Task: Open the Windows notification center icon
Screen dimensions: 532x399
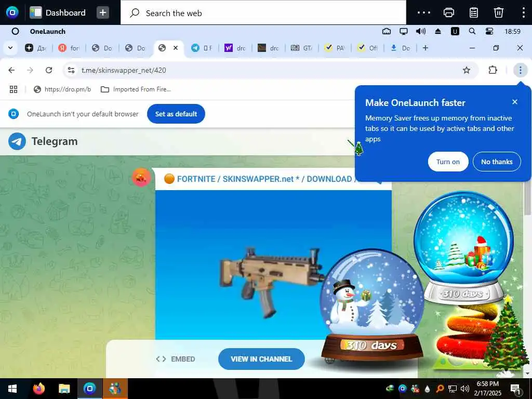Action: 515,389
